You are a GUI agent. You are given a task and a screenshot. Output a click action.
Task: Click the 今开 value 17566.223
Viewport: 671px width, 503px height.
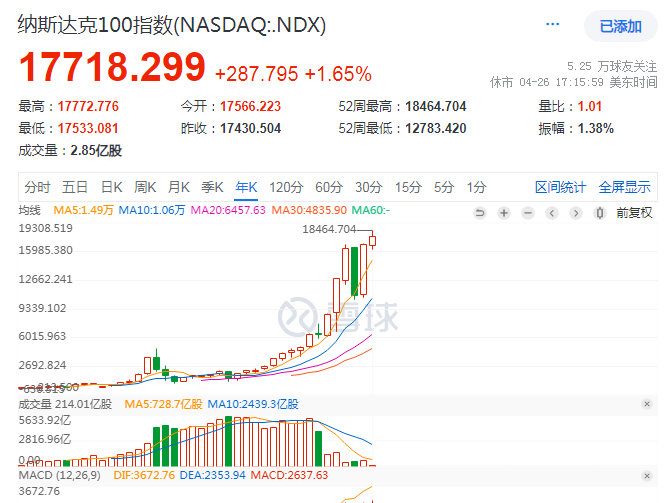[x=250, y=106]
